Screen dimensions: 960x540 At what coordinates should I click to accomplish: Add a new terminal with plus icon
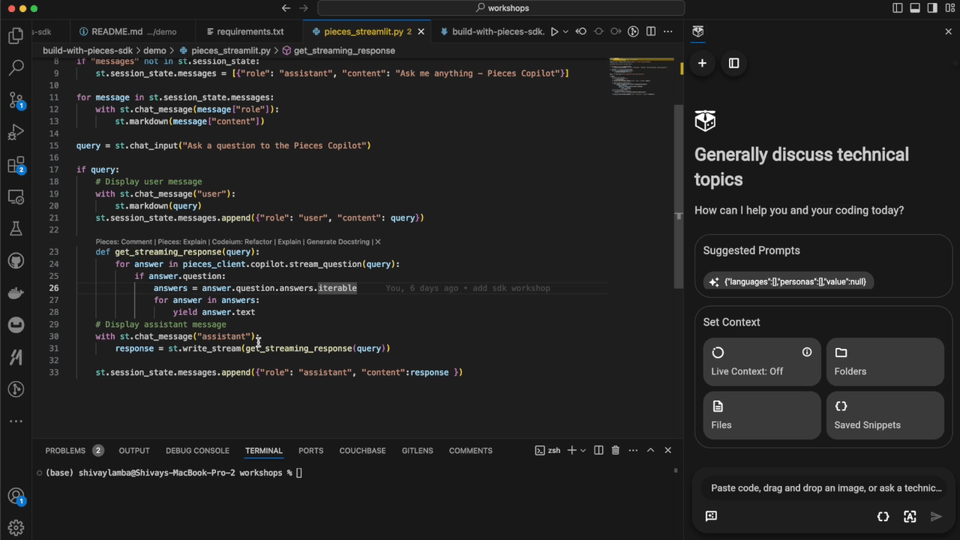[x=572, y=451]
